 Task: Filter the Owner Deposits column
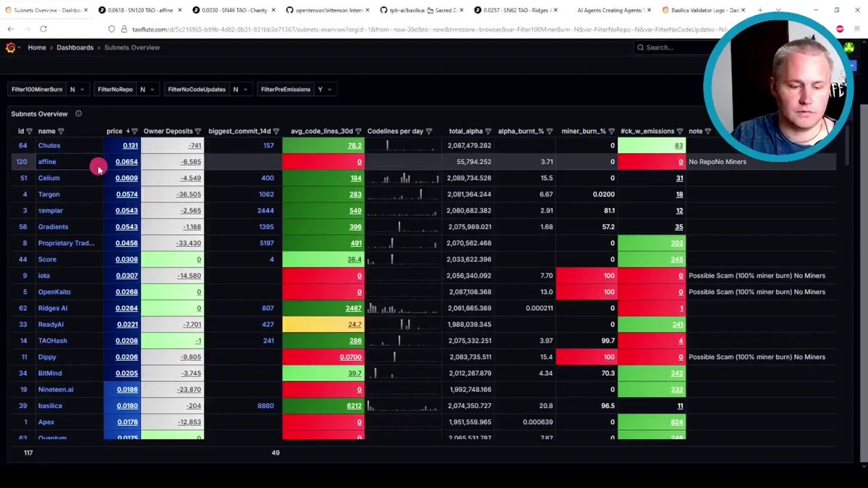198,132
